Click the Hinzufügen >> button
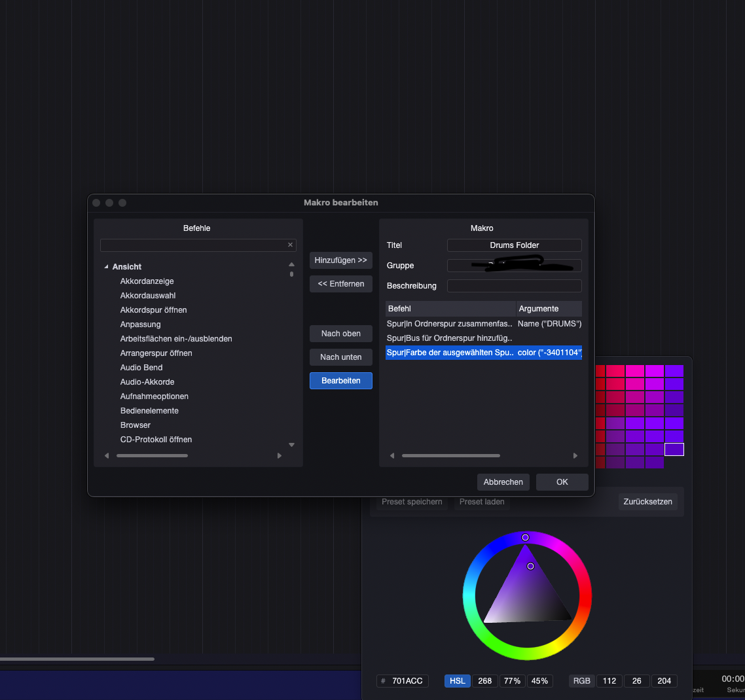 coord(340,260)
